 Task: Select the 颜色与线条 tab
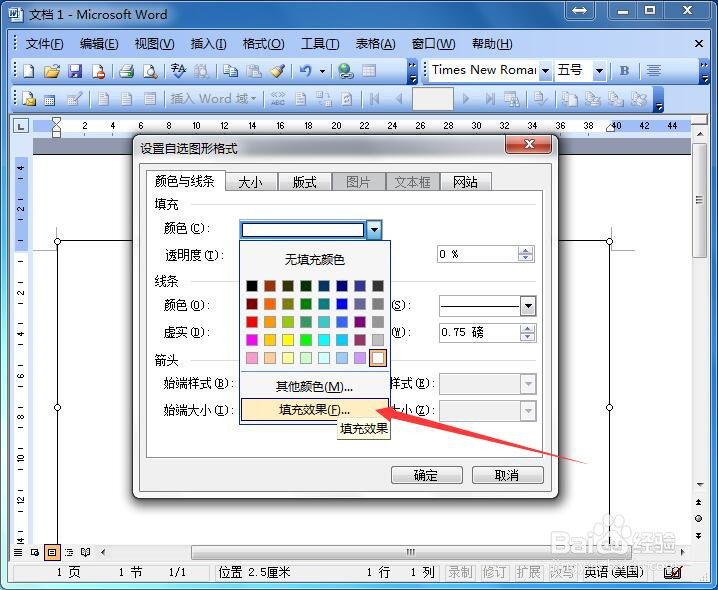[x=185, y=181]
